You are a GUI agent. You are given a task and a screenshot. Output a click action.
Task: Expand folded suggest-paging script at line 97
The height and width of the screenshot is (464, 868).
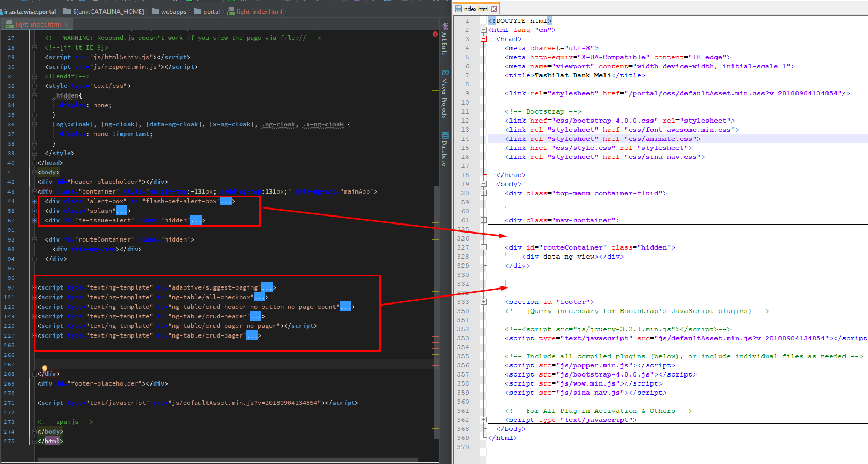pyautogui.click(x=34, y=287)
